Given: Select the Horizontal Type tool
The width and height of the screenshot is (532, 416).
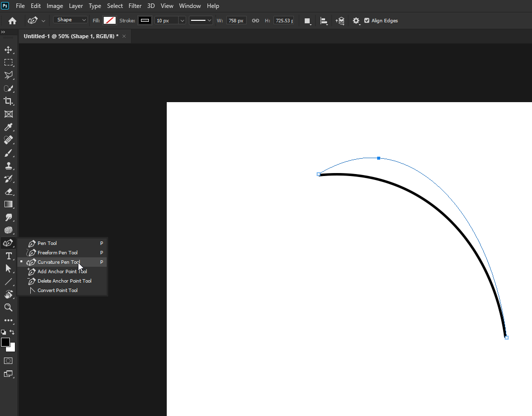Looking at the screenshot, I should pos(8,256).
